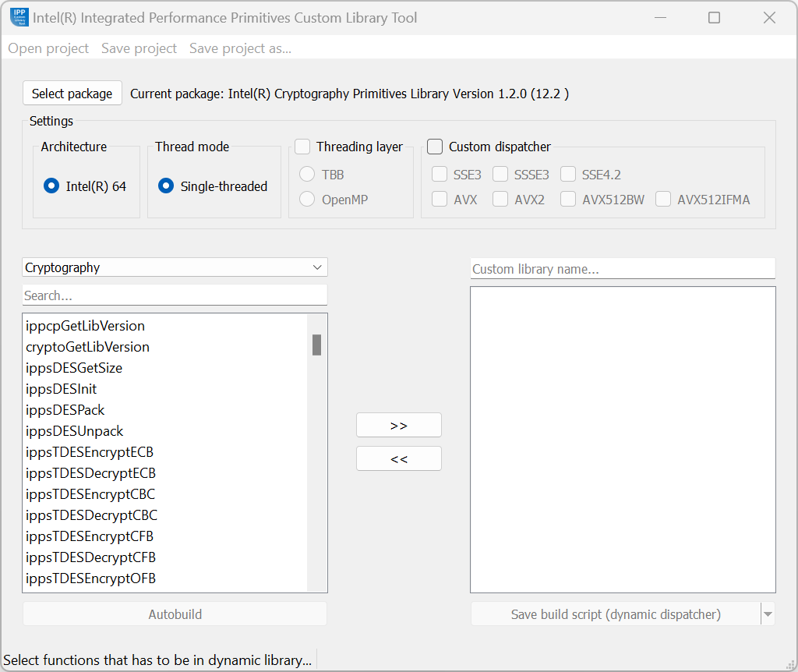Select ippsDESInit in the function list
Screen dimensions: 798x672
tap(62, 389)
